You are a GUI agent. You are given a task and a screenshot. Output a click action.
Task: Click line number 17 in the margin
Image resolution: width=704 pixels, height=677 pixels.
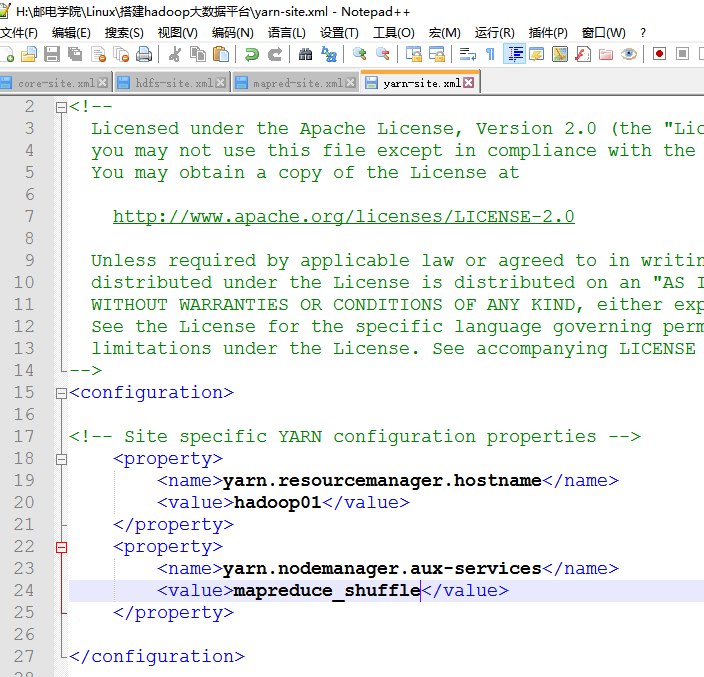click(x=24, y=437)
